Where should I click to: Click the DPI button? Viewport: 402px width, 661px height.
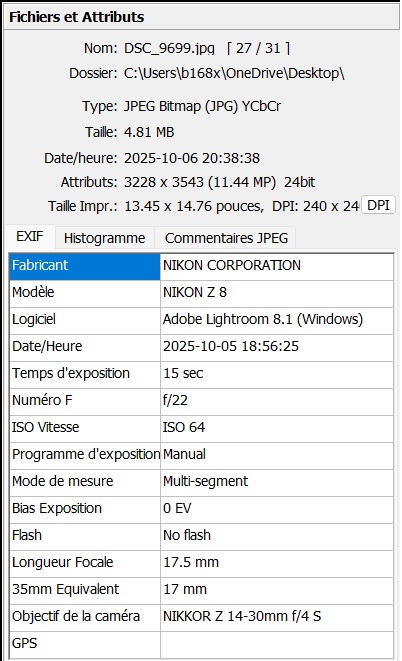point(378,205)
